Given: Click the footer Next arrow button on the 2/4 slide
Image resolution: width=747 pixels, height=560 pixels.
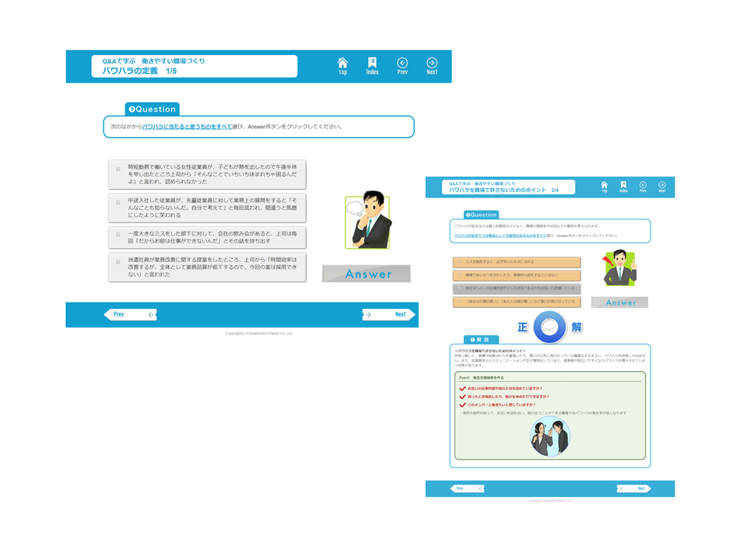Looking at the screenshot, I should 633,488.
